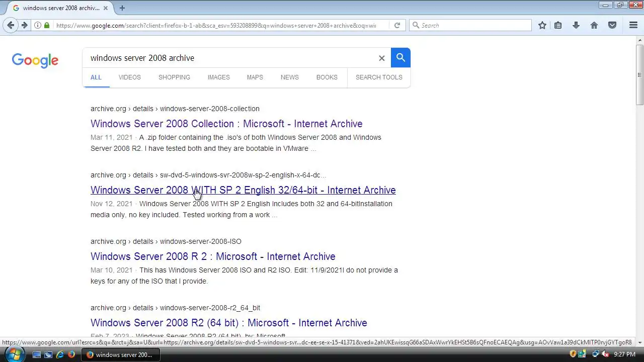644x362 pixels.
Task: Switch to MAPS results tab
Action: pyautogui.click(x=255, y=77)
